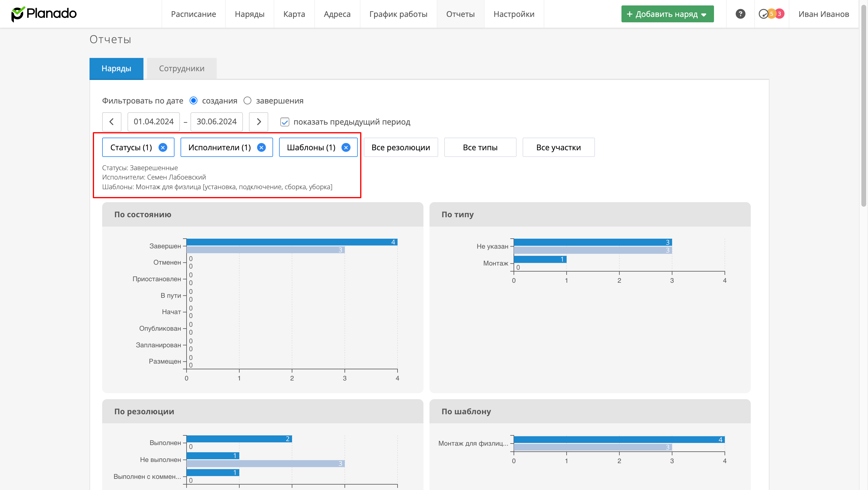Viewport: 868px width, 490px height.
Task: Click the Иван Иванов user name
Action: click(x=823, y=14)
